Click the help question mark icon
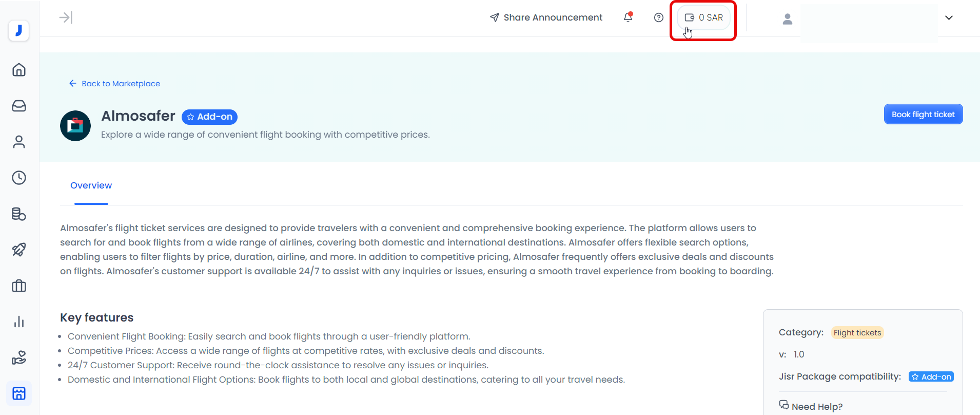The image size is (980, 415). (x=659, y=17)
